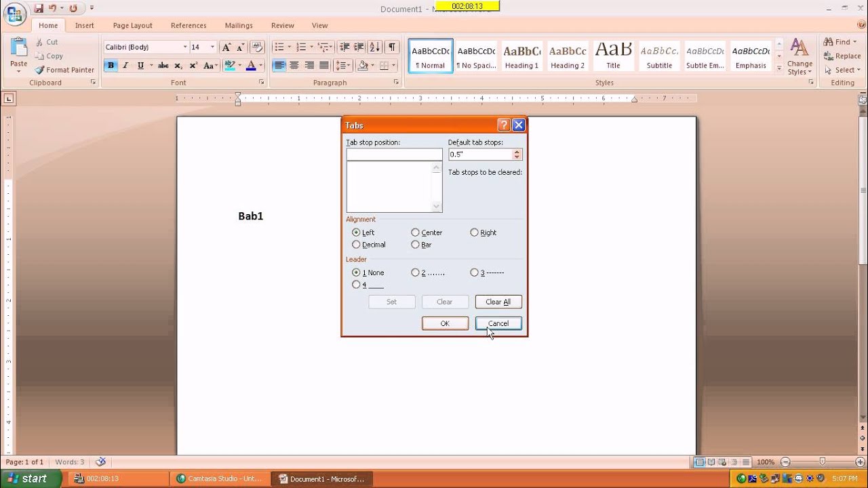Apply Subscript formatting
868x488 pixels.
pyautogui.click(x=178, y=66)
